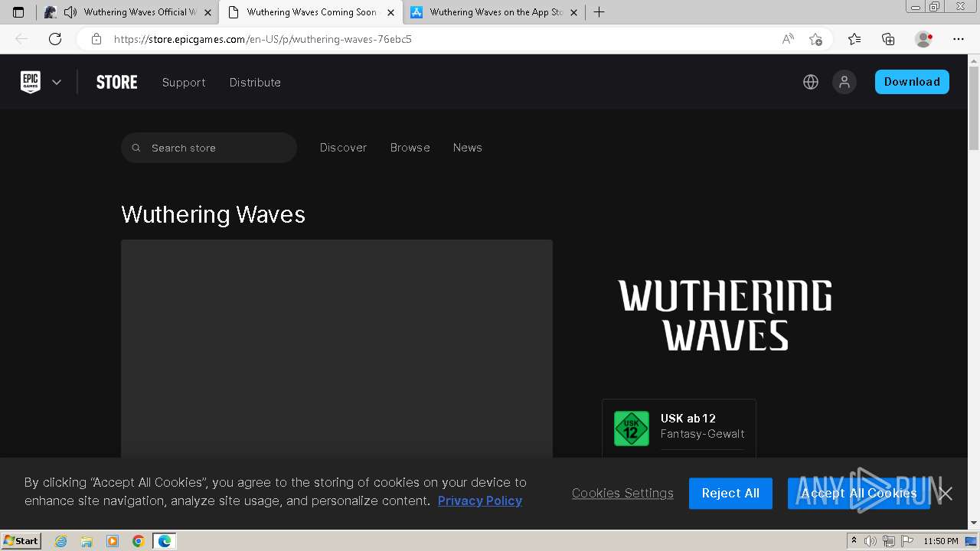Open the Discover section
Image resolution: width=980 pixels, height=551 pixels.
pos(343,148)
